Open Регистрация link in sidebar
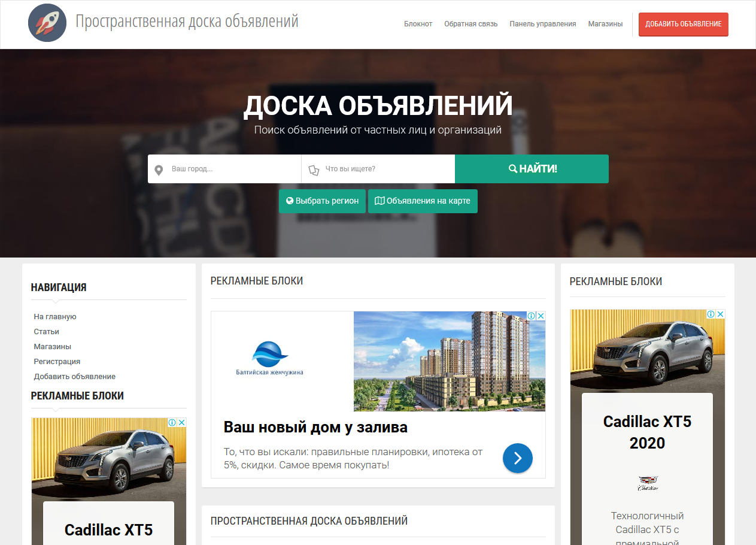Screen dimensions: 756x545 (x=57, y=361)
